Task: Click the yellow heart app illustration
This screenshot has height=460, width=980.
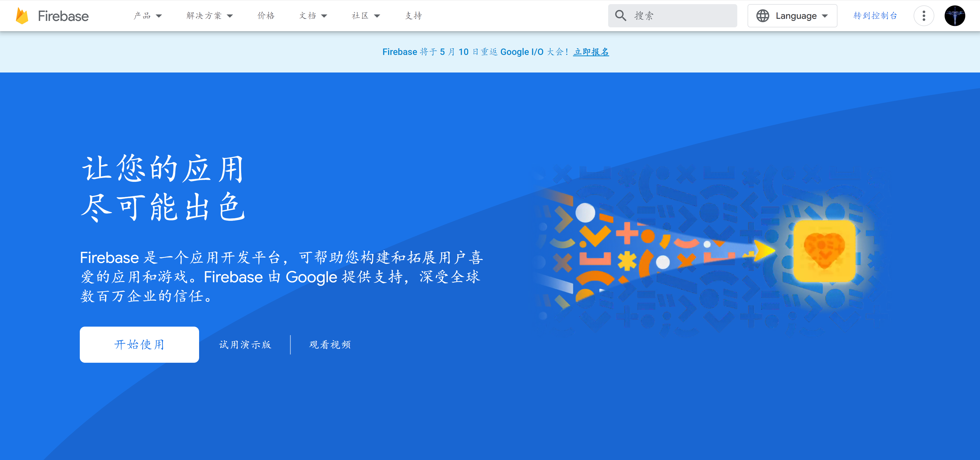Action: (x=824, y=251)
